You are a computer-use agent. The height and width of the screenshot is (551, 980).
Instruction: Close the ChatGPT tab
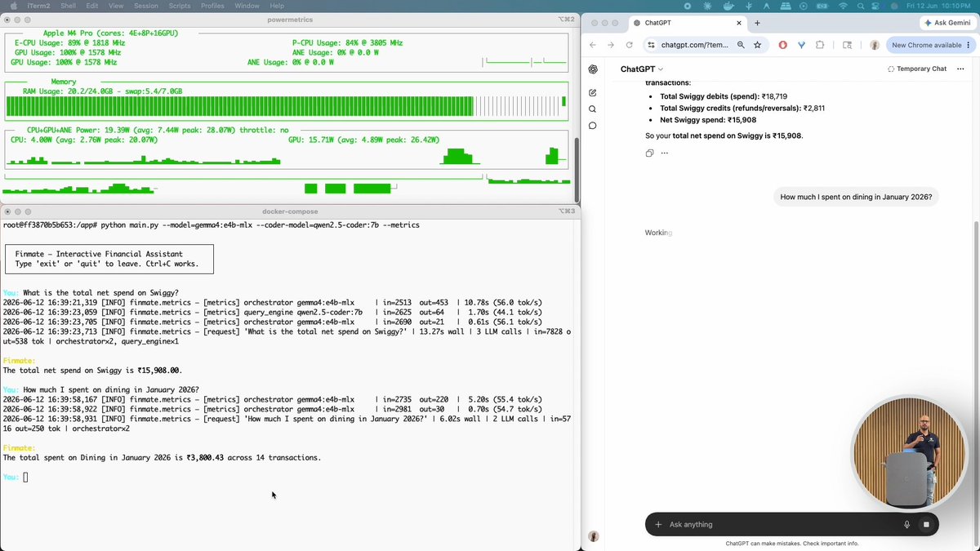(x=738, y=23)
